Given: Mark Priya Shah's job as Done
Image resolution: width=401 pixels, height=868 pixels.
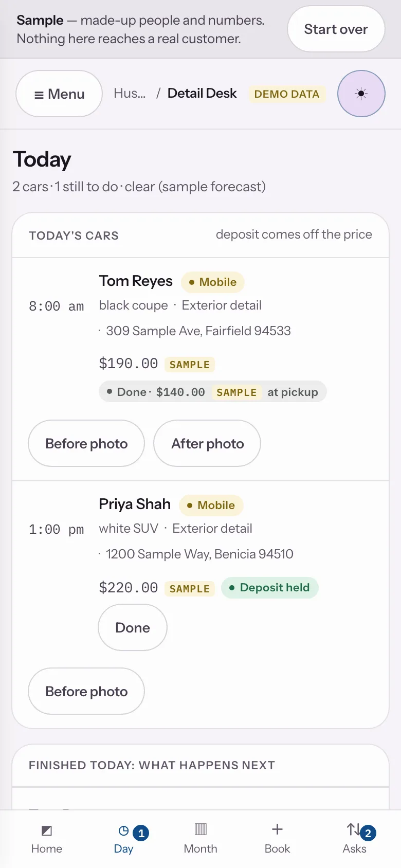Looking at the screenshot, I should tap(133, 627).
